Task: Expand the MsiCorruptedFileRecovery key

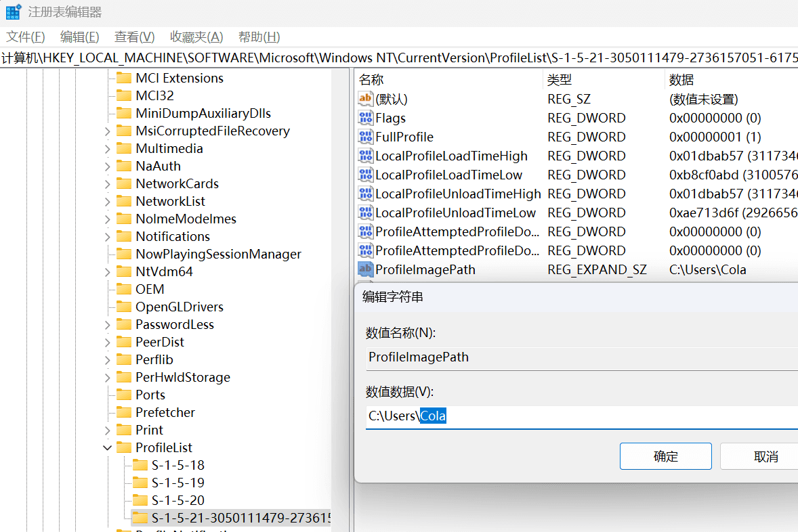Action: point(108,131)
